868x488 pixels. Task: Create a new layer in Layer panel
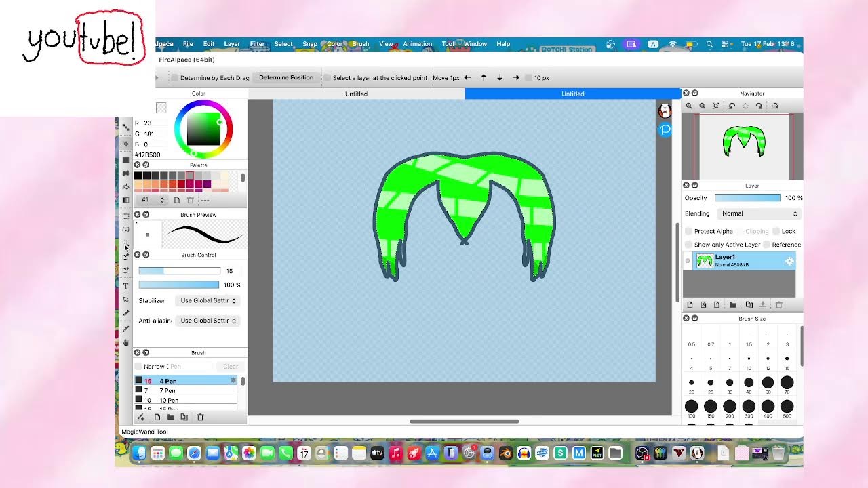(690, 305)
